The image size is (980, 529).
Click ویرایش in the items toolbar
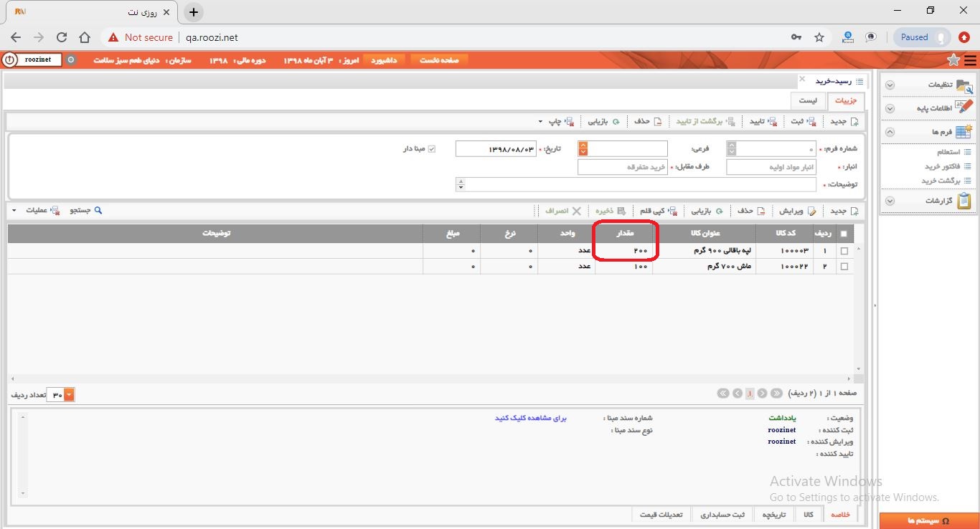(796, 211)
